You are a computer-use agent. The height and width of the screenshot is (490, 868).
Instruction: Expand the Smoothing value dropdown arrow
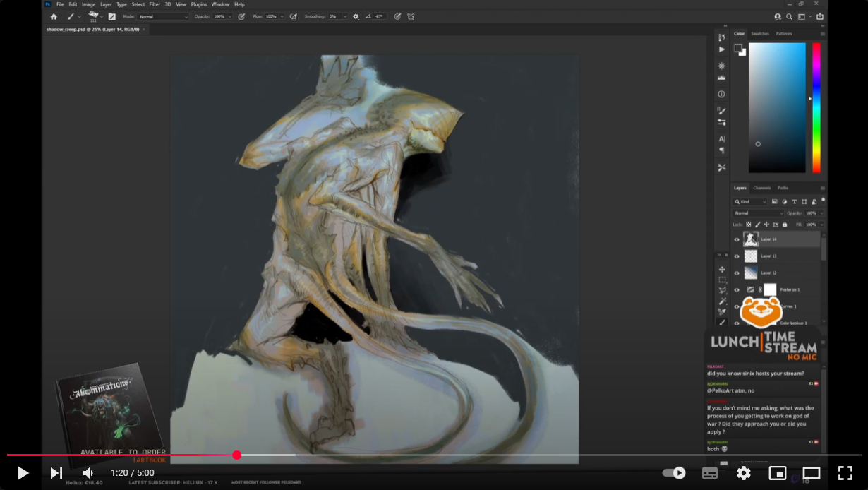point(345,16)
